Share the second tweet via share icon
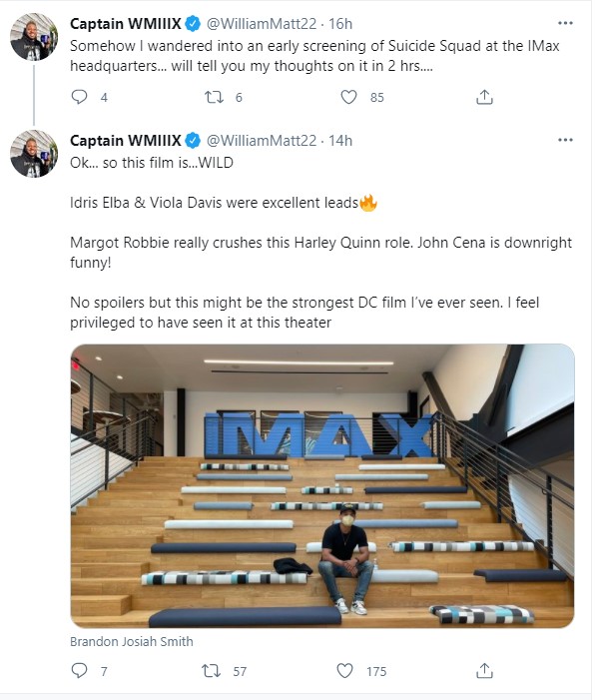This screenshot has width=602, height=700. point(484,670)
